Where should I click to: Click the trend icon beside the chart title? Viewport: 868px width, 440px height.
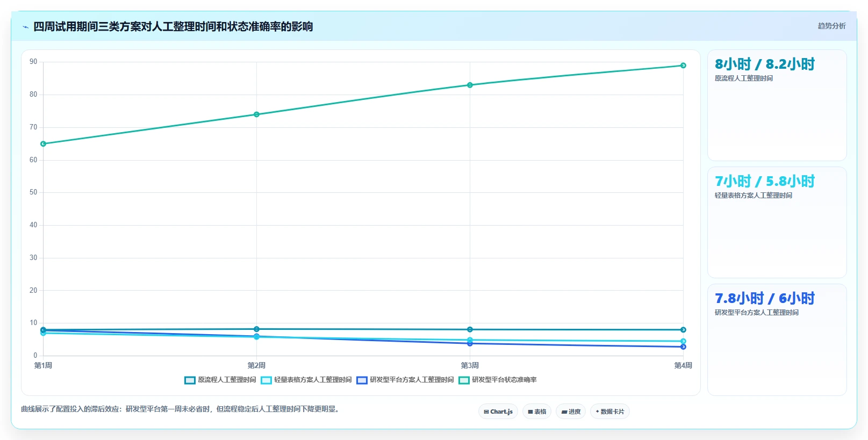25,27
